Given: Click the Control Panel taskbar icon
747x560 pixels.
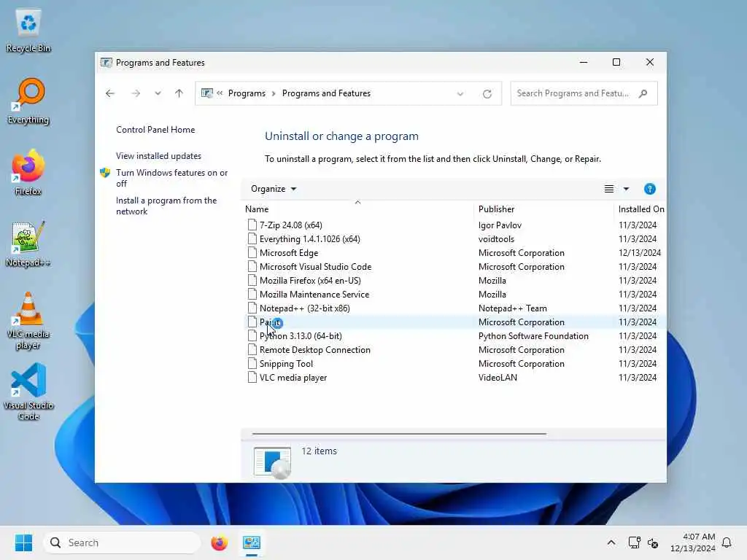Looking at the screenshot, I should click(252, 542).
